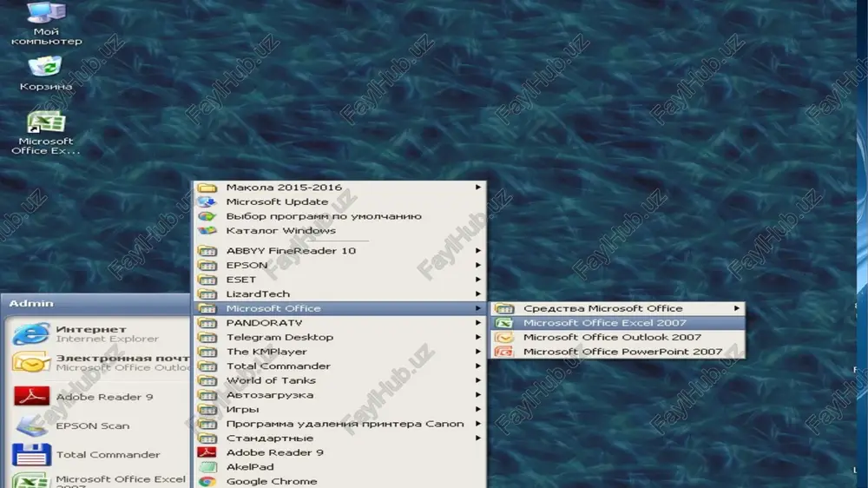Image resolution: width=868 pixels, height=488 pixels.
Task: Click the default programs (Выбор программ) icon
Action: [x=207, y=216]
